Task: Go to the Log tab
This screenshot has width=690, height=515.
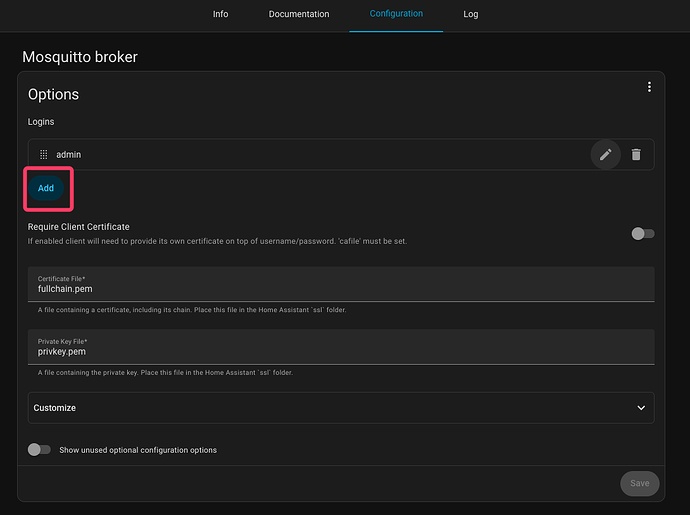Action: 471,15
